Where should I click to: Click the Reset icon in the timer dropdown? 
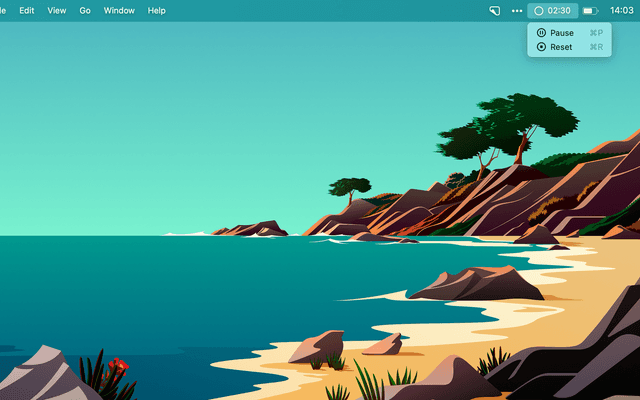541,47
